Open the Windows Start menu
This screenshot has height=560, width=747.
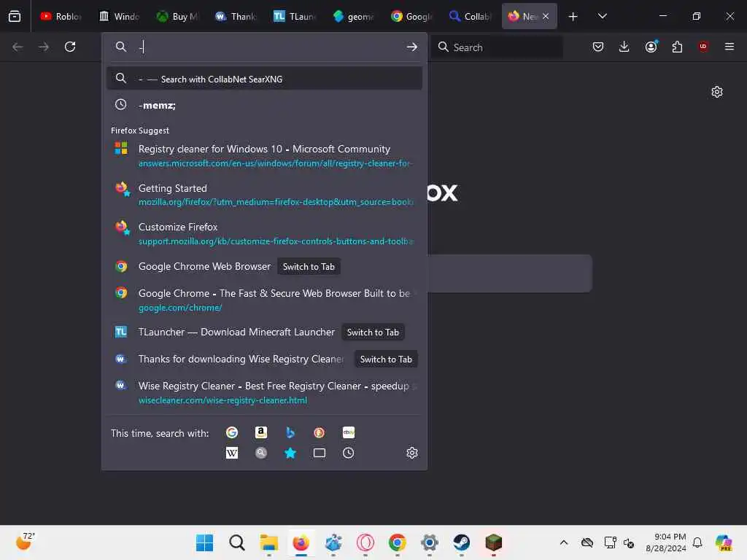205,542
